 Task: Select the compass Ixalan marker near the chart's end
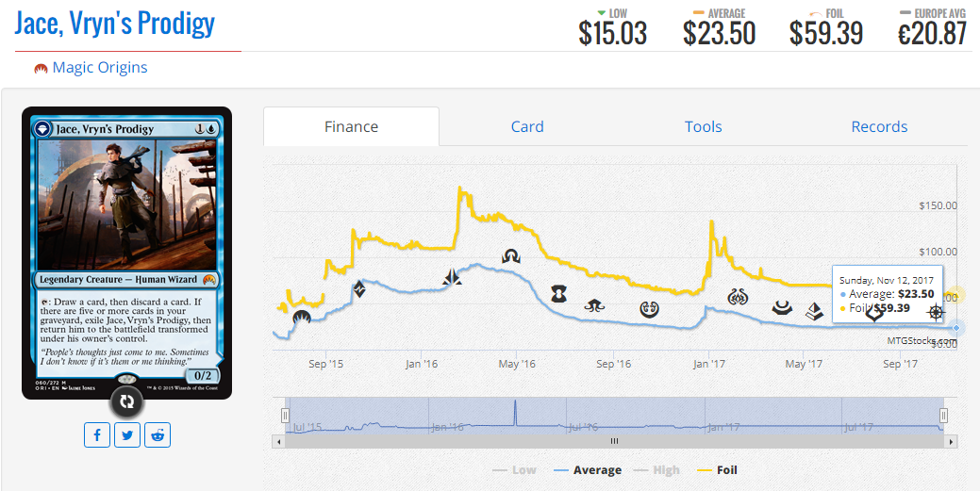point(935,312)
